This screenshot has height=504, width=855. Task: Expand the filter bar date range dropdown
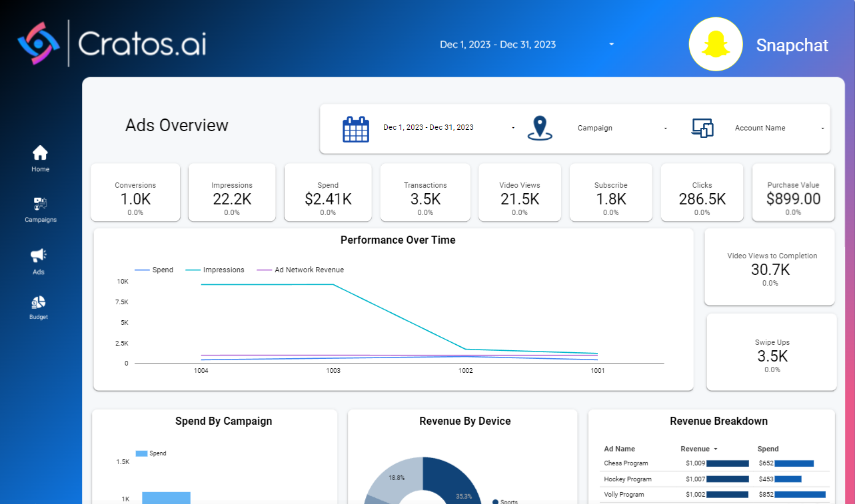click(x=513, y=128)
